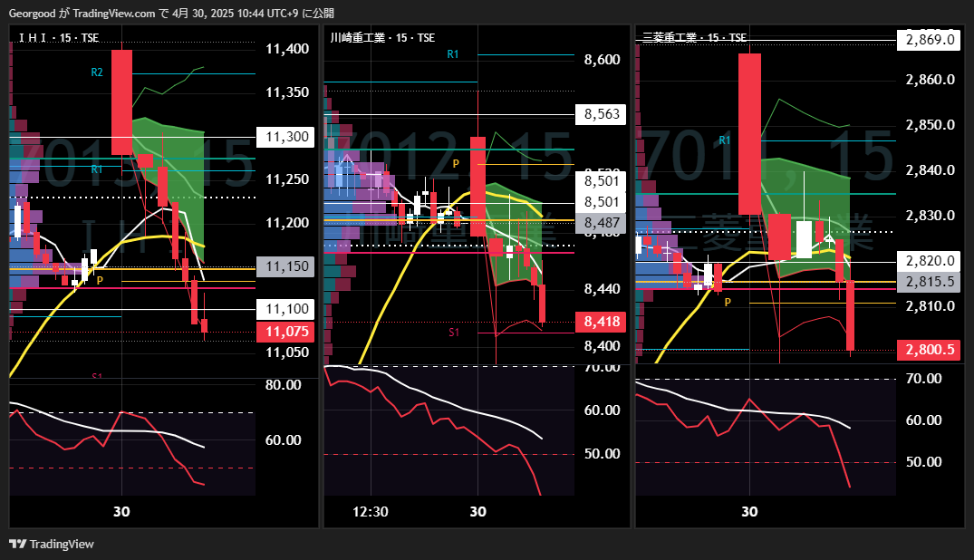Select the IHI 15 TSE chart title

(x=58, y=38)
